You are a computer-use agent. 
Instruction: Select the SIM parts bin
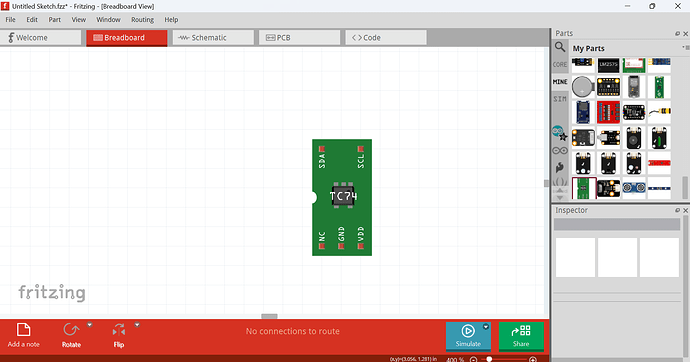[560, 99]
